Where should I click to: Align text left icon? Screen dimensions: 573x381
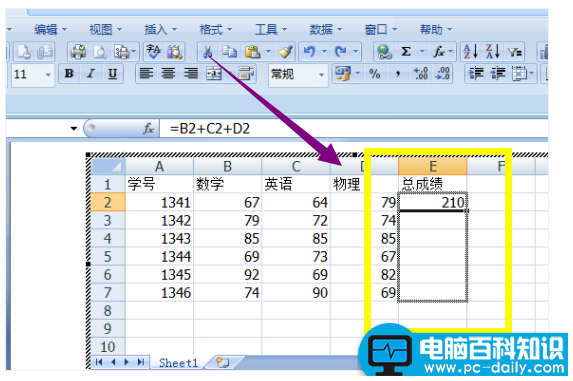click(x=146, y=74)
